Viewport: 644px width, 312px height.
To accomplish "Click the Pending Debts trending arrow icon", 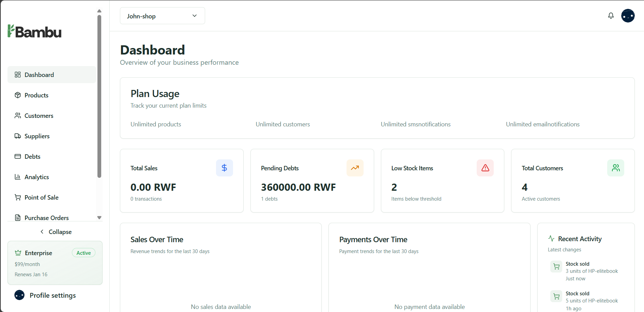I will pyautogui.click(x=355, y=168).
